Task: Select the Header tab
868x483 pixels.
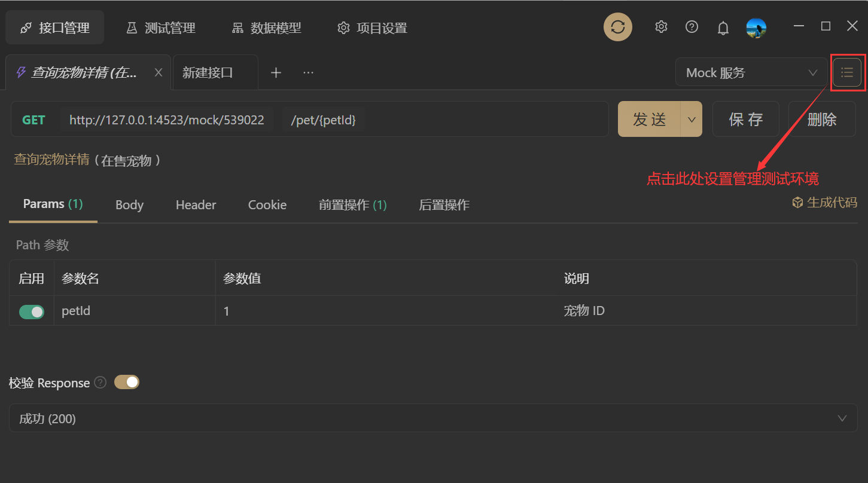Action: click(196, 205)
